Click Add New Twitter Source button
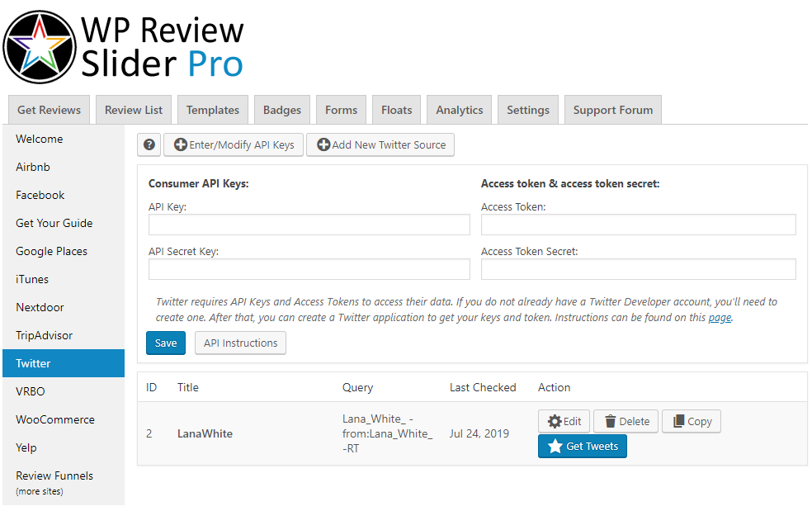This screenshot has height=511, width=812. (x=380, y=144)
